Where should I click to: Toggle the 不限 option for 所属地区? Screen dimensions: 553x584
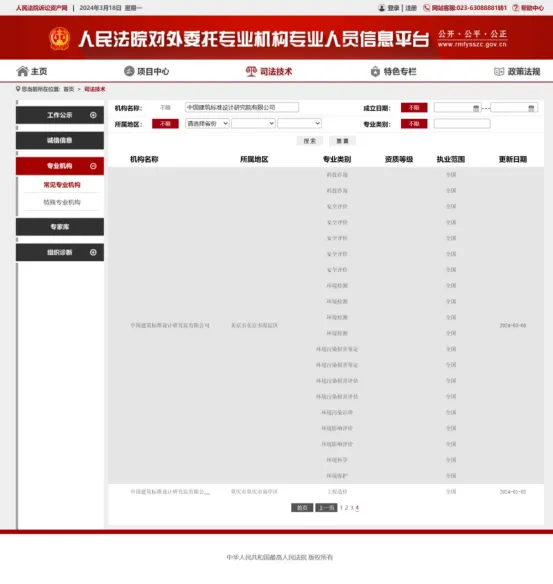(165, 124)
